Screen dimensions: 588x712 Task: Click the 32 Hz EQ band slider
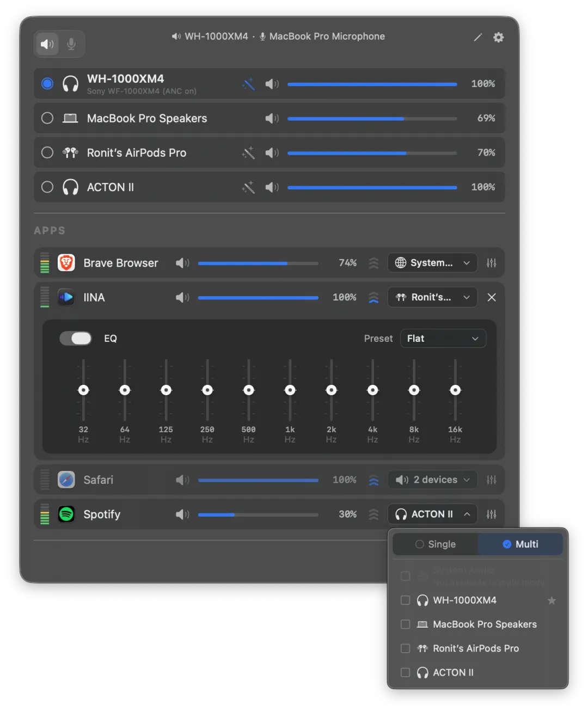point(83,390)
